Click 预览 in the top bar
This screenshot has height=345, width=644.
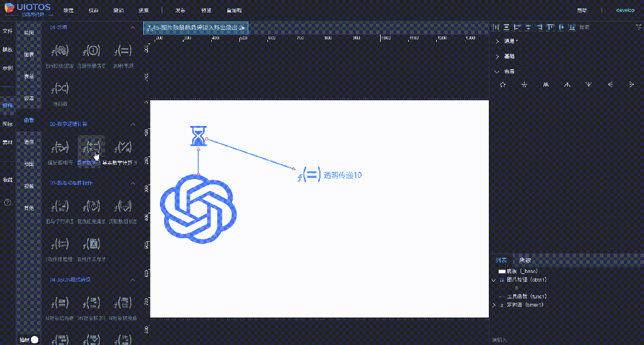click(207, 10)
